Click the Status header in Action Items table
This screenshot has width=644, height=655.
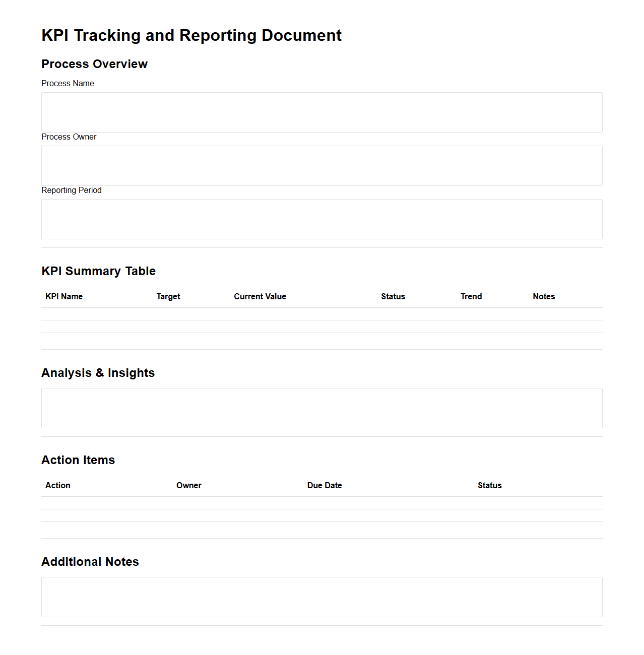coord(489,485)
